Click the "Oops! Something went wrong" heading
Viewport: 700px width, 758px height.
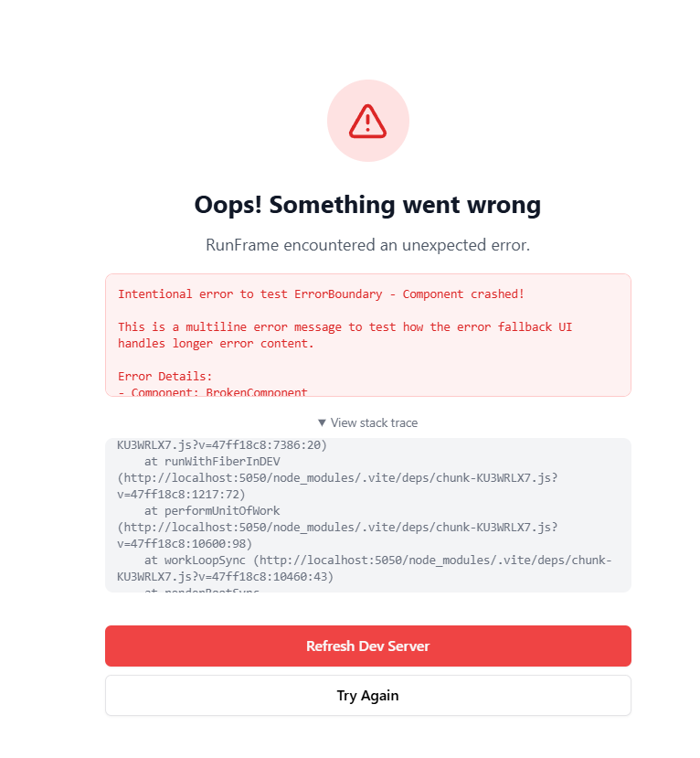point(367,205)
